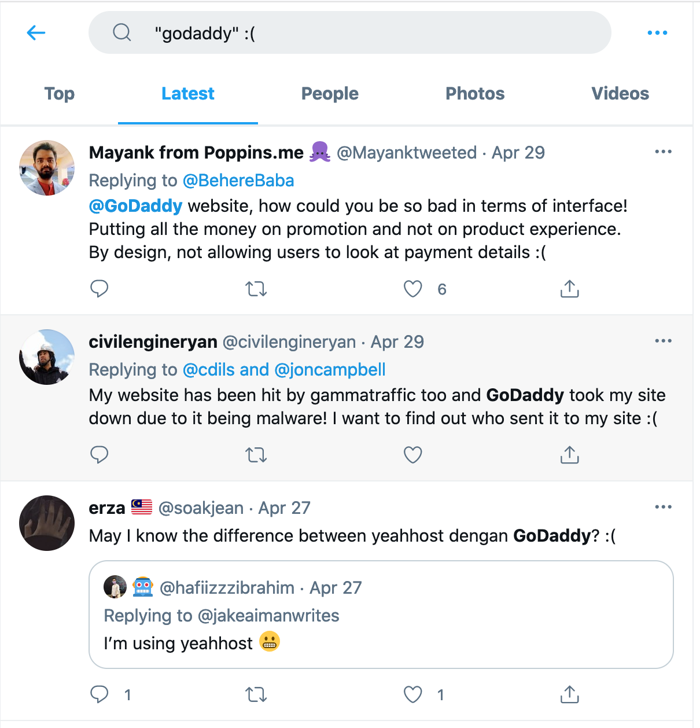Open the @BehereBaba profile link
The height and width of the screenshot is (728, 700).
238,181
